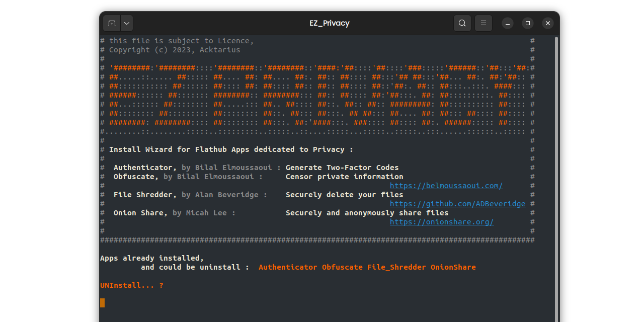The image size is (644, 322).
Task: Follow the onionshare.org link
Action: tap(442, 222)
